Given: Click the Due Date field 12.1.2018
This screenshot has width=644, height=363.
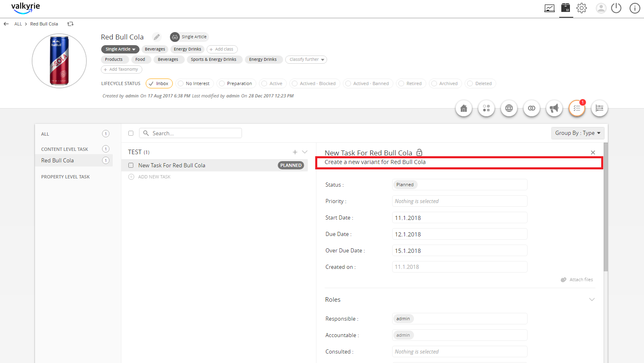Looking at the screenshot, I should click(460, 234).
